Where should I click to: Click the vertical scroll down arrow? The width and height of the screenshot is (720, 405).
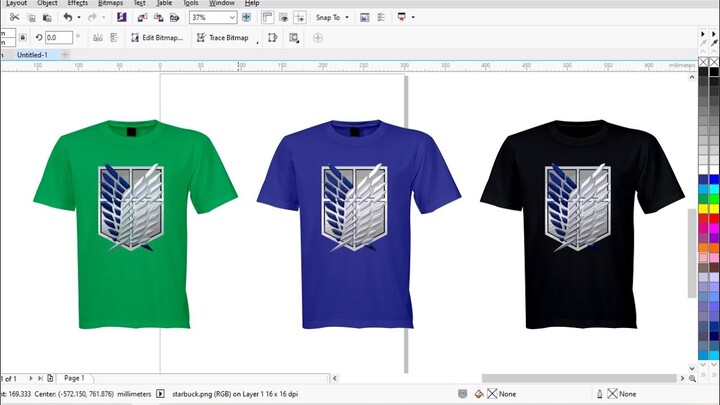click(692, 368)
